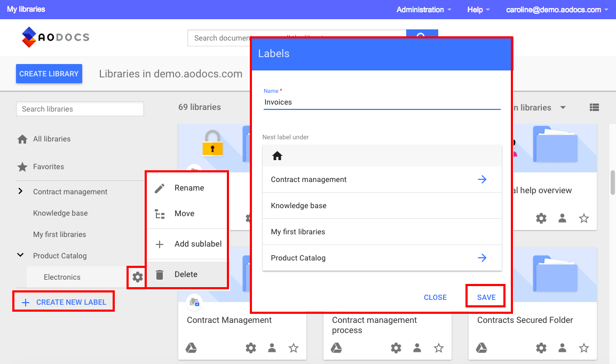Screen dimensions: 616x364
Task: Open the Contract Management library title
Action: [229, 320]
